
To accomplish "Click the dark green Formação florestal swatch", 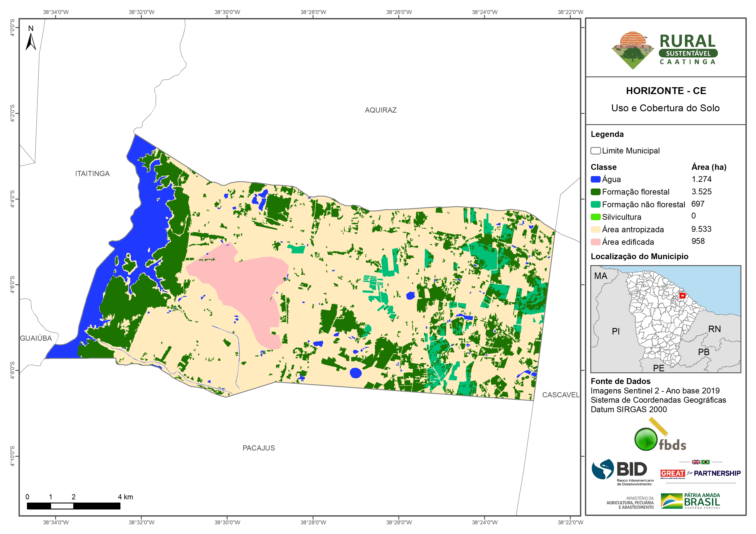I will 595,192.
